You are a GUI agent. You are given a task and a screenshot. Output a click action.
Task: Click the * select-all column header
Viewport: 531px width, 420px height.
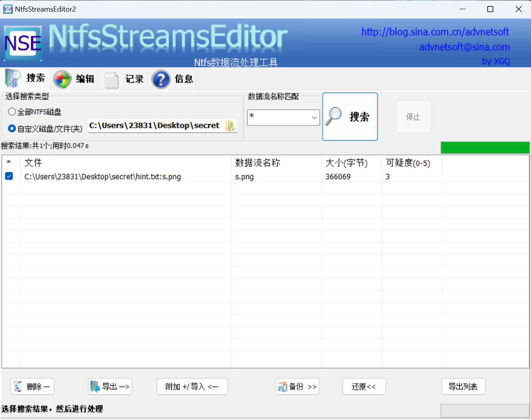[11, 162]
